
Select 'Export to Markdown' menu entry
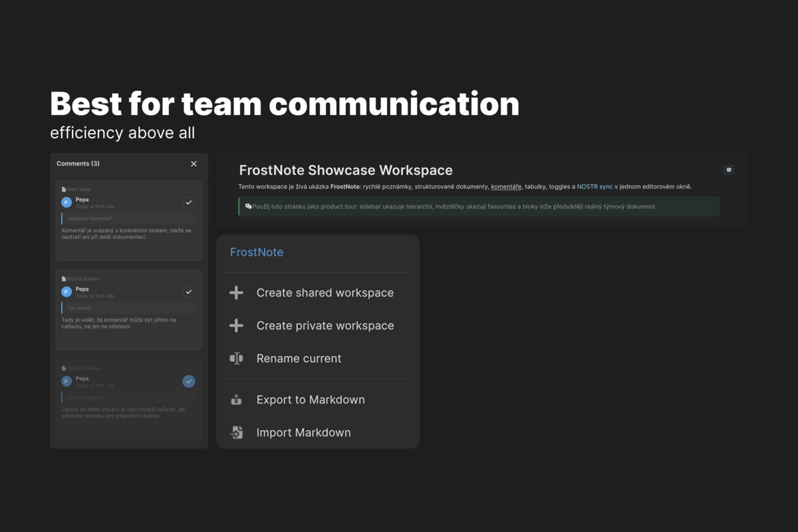(318, 400)
